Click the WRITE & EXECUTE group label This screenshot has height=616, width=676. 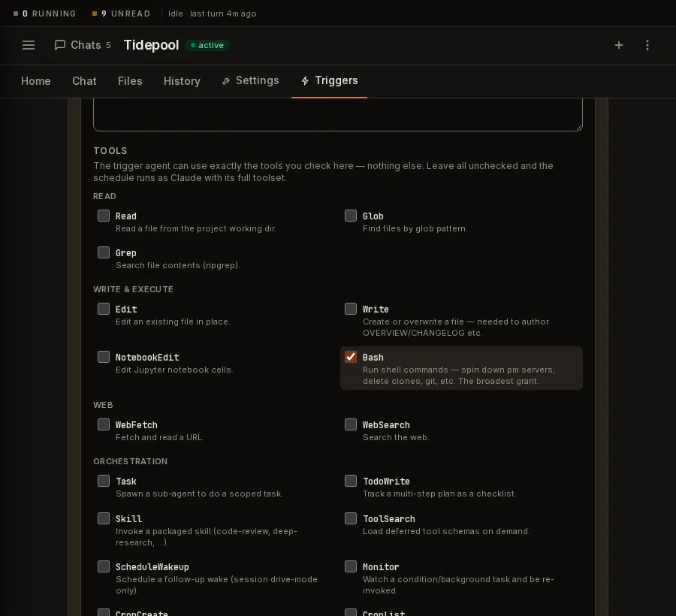pyautogui.click(x=133, y=289)
